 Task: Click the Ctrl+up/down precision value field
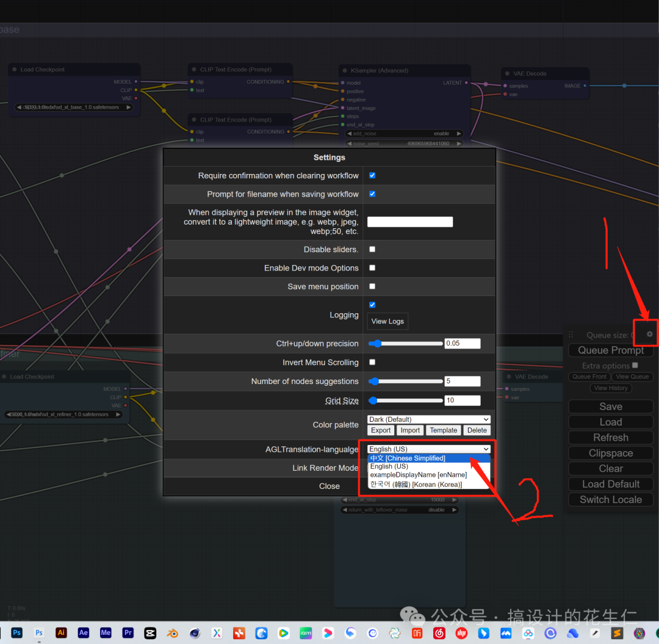[462, 344]
